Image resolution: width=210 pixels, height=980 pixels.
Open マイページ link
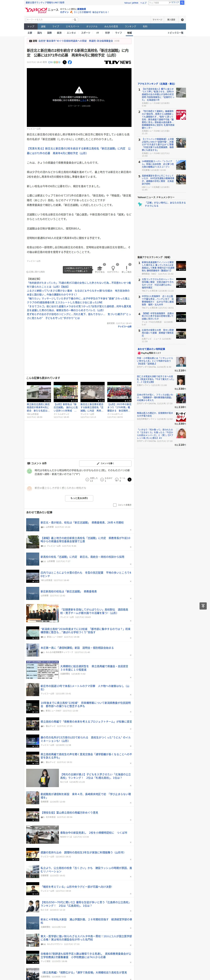[x=157, y=20]
